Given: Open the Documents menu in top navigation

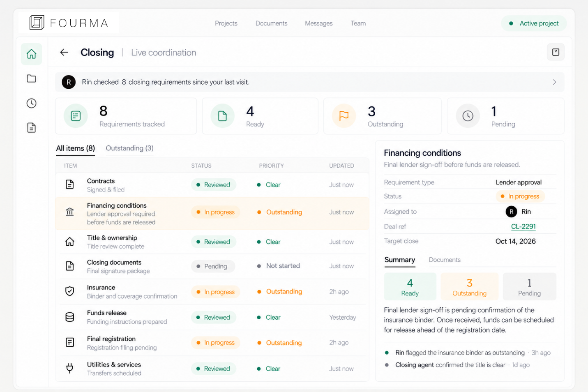Looking at the screenshot, I should click(x=271, y=23).
